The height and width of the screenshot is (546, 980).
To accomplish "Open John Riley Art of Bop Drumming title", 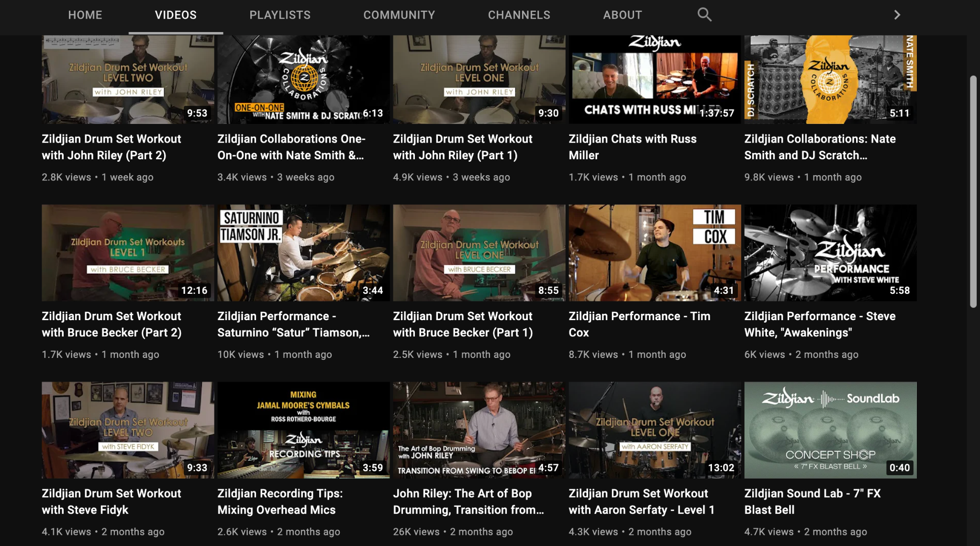I will [468, 501].
